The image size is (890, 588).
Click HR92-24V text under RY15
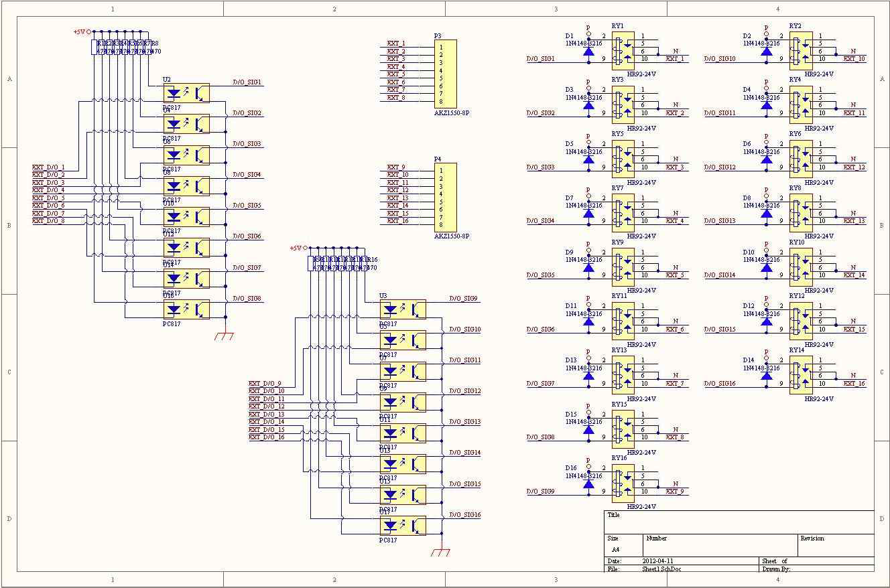click(x=641, y=453)
